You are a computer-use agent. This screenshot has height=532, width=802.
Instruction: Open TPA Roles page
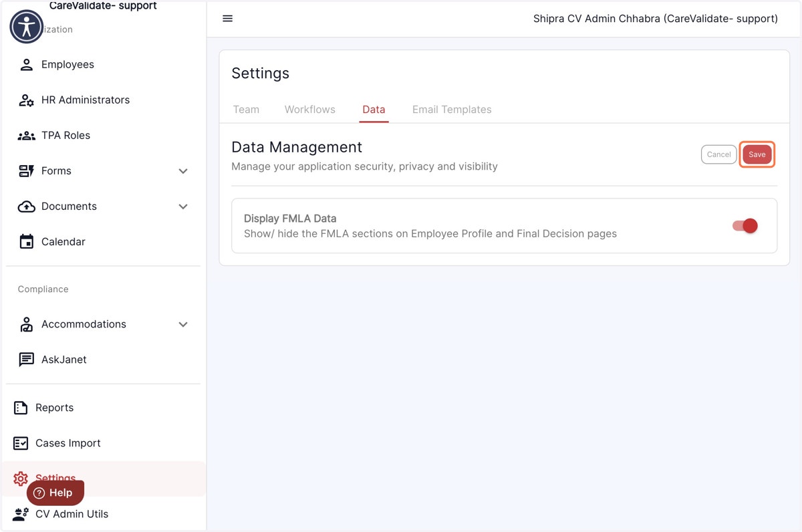point(65,136)
